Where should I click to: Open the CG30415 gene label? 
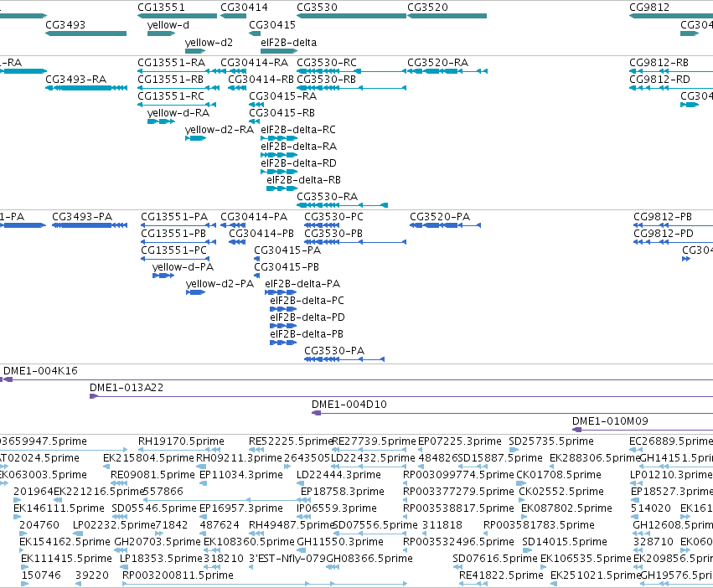[x=272, y=25]
